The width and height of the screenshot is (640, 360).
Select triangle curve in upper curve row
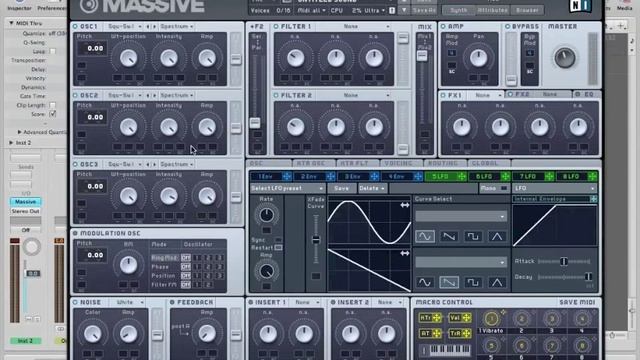tap(497, 236)
